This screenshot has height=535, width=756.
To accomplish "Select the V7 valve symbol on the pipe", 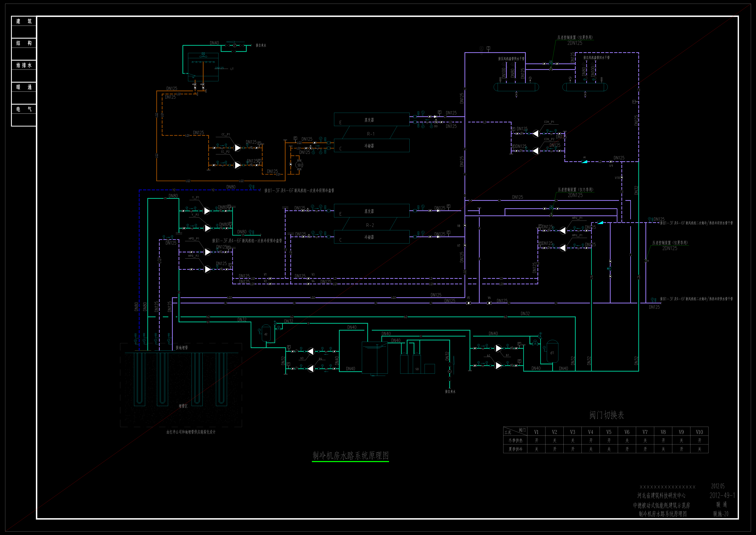I will pos(465,245).
